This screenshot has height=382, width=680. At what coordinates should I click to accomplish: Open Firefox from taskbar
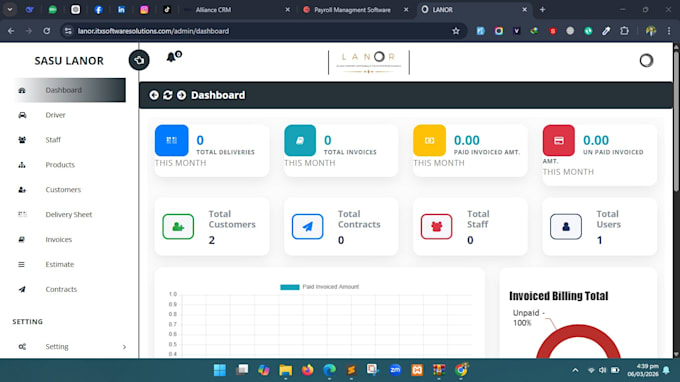point(307,370)
